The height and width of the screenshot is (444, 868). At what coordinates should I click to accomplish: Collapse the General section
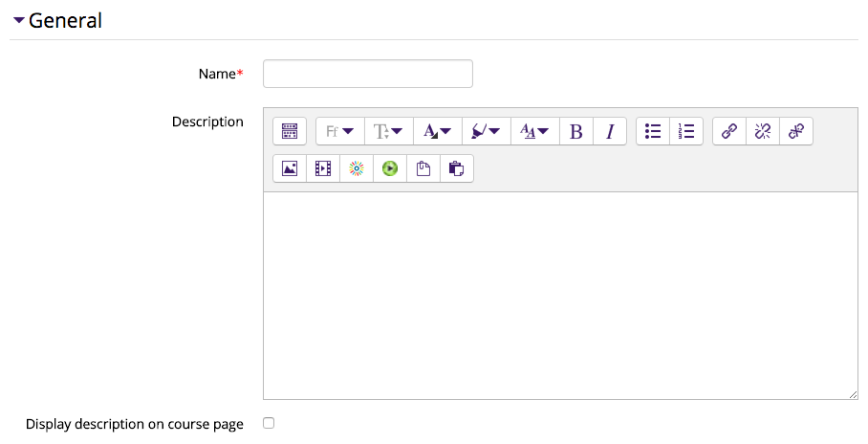pos(19,20)
